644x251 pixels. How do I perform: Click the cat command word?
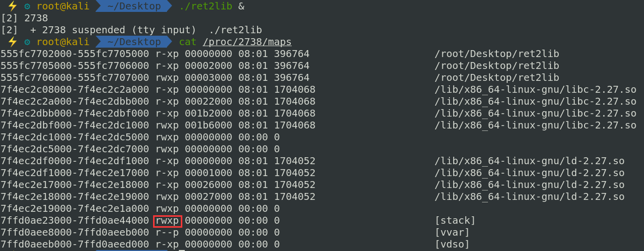[188, 42]
